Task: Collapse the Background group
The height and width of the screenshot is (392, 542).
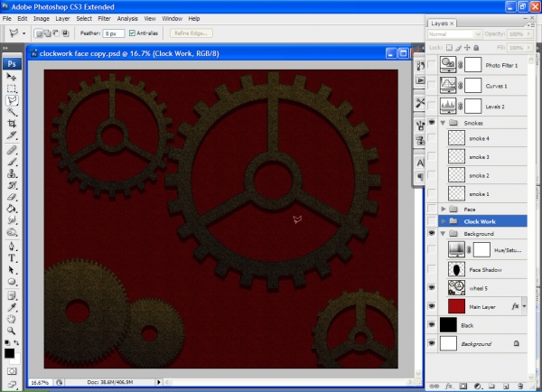Action: (x=444, y=234)
